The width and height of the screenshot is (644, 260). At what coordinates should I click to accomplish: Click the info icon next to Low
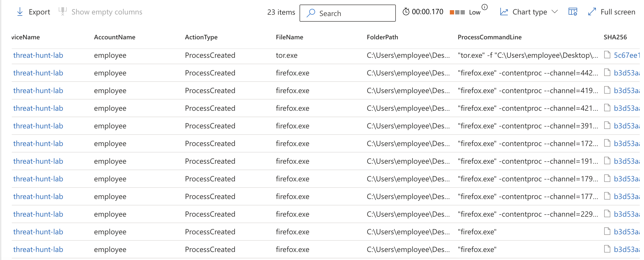(x=485, y=7)
